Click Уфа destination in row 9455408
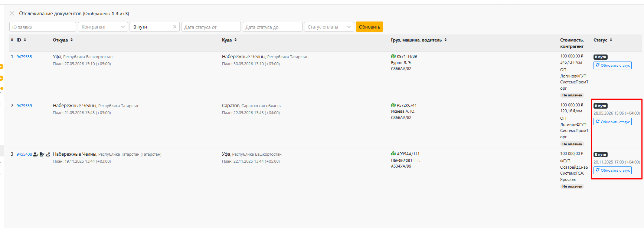The width and height of the screenshot is (644, 228). pyautogui.click(x=226, y=154)
